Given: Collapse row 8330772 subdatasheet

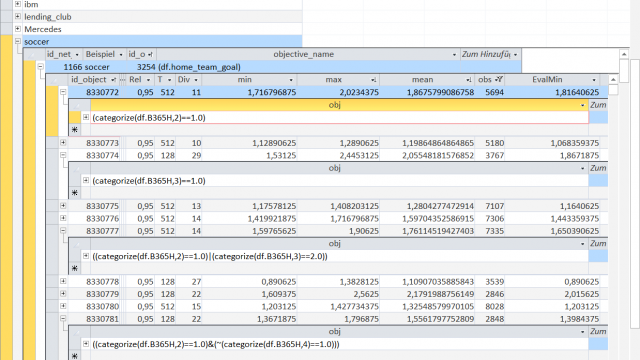Looking at the screenshot, I should click(63, 92).
